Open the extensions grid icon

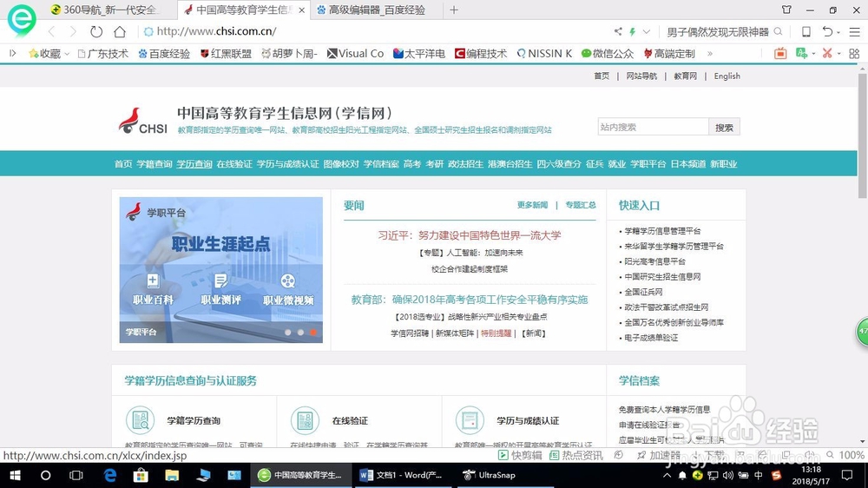pos(854,53)
